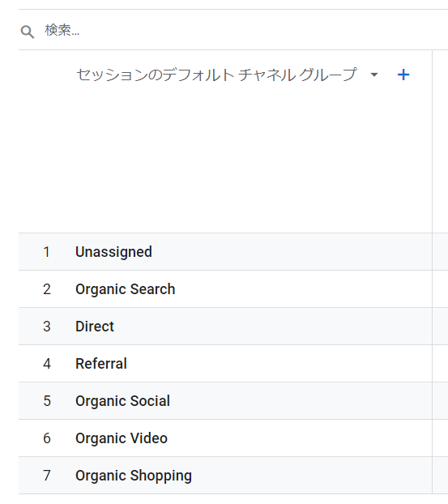448x504 pixels.
Task: Click row number 6 in the table
Action: click(47, 438)
